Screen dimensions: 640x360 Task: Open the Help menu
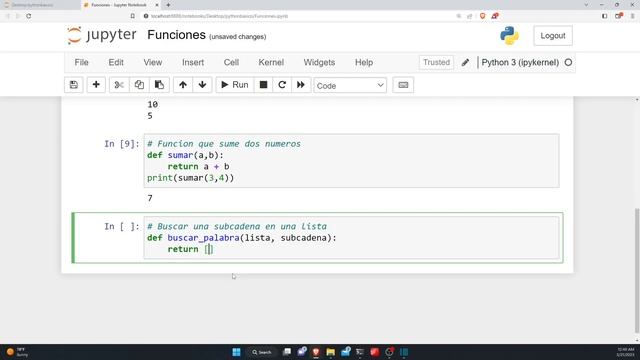[x=364, y=62]
